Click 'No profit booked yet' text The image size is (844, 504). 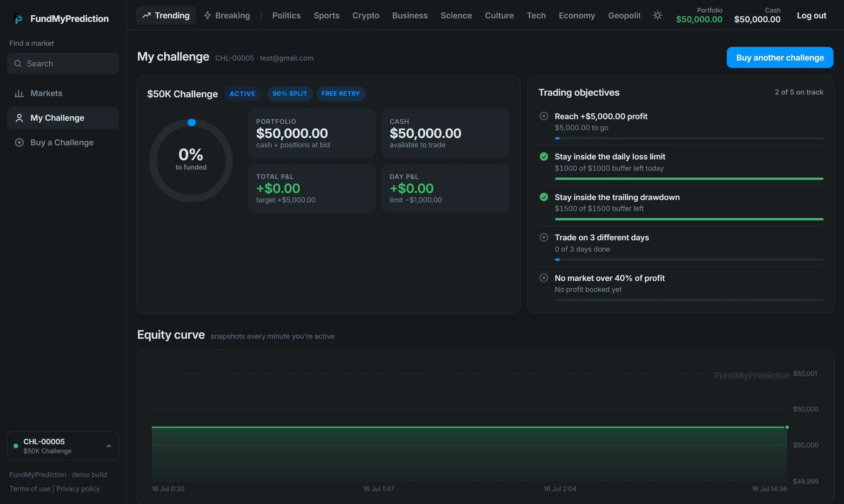(x=588, y=290)
